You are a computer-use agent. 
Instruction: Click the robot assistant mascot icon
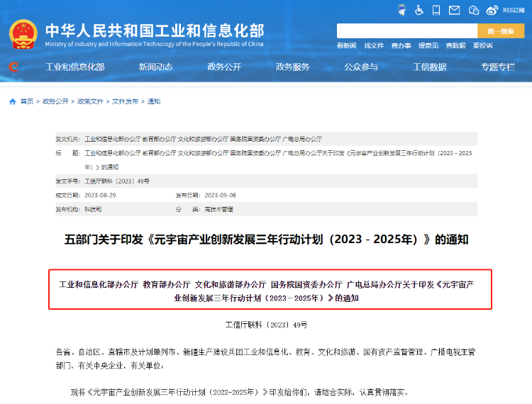(402, 10)
